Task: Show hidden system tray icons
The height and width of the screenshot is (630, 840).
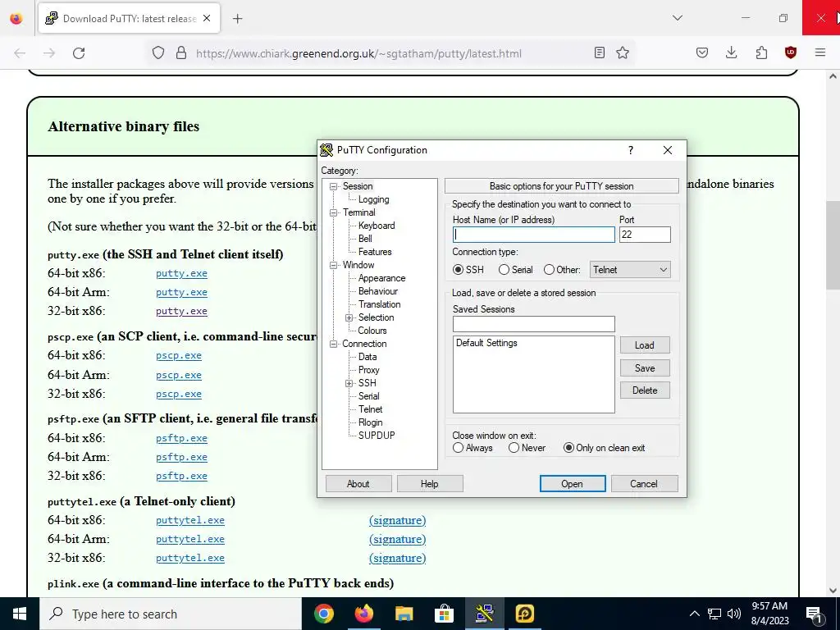Action: click(694, 614)
